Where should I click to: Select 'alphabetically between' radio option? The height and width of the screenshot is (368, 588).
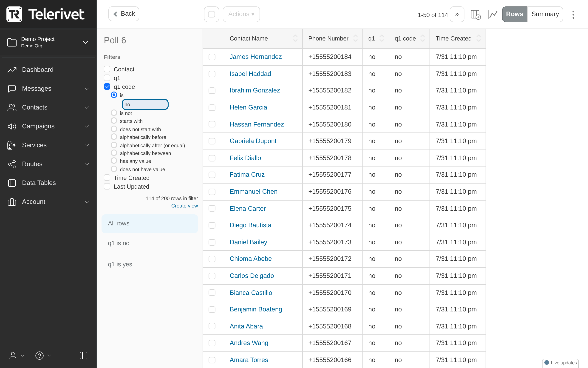click(x=114, y=153)
